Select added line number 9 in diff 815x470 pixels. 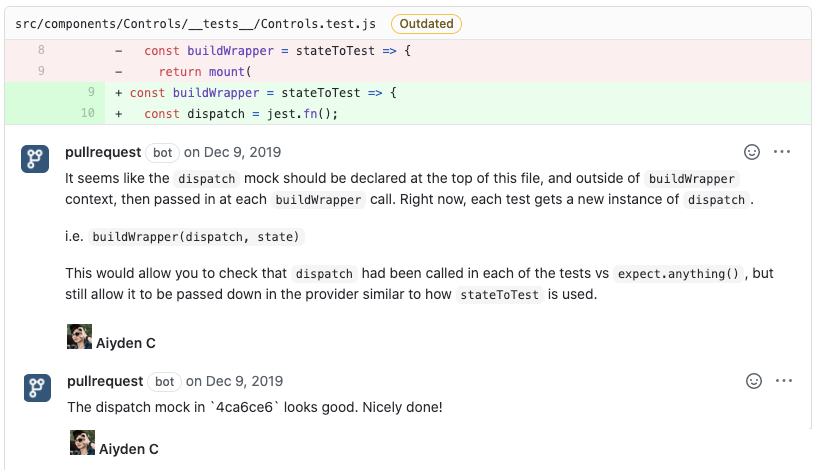click(x=91, y=93)
